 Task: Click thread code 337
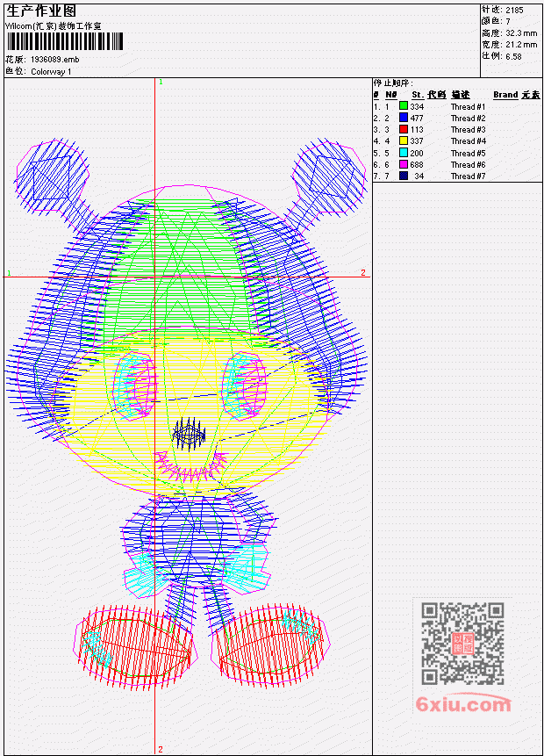click(417, 141)
